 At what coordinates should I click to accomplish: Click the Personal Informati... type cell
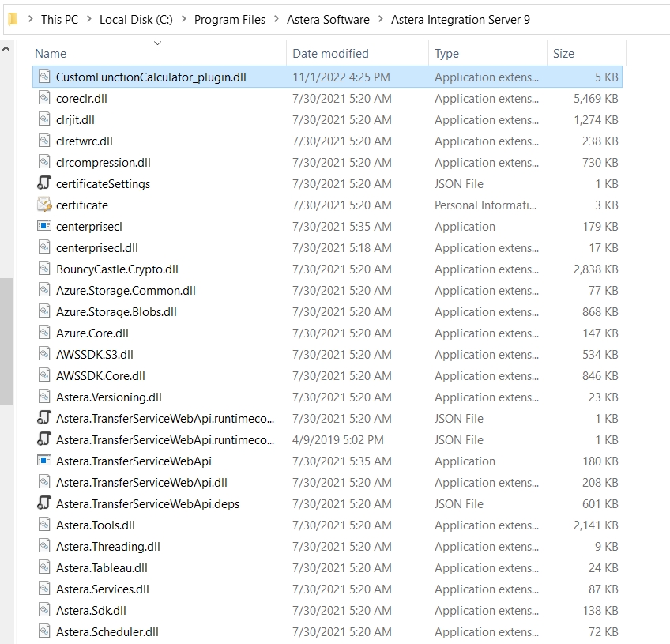click(485, 205)
